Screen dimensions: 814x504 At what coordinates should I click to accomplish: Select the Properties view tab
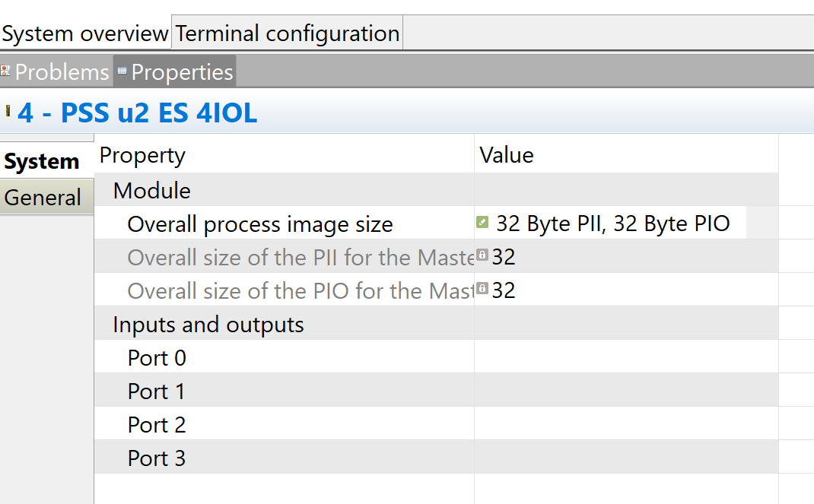(175, 71)
